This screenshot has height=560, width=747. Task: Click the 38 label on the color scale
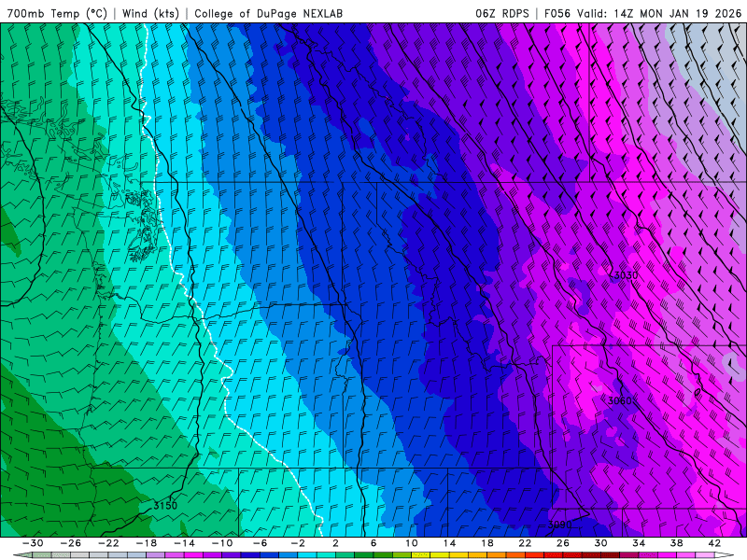coord(676,543)
